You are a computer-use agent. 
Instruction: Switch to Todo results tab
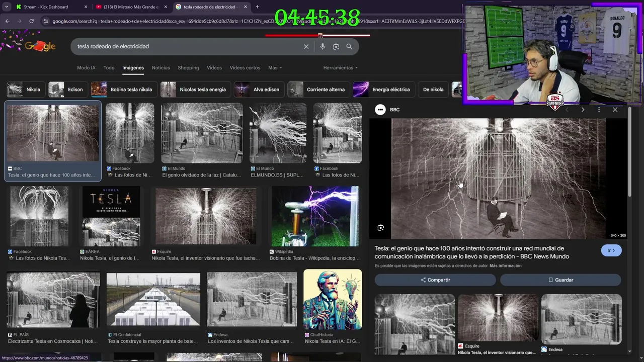click(x=109, y=68)
